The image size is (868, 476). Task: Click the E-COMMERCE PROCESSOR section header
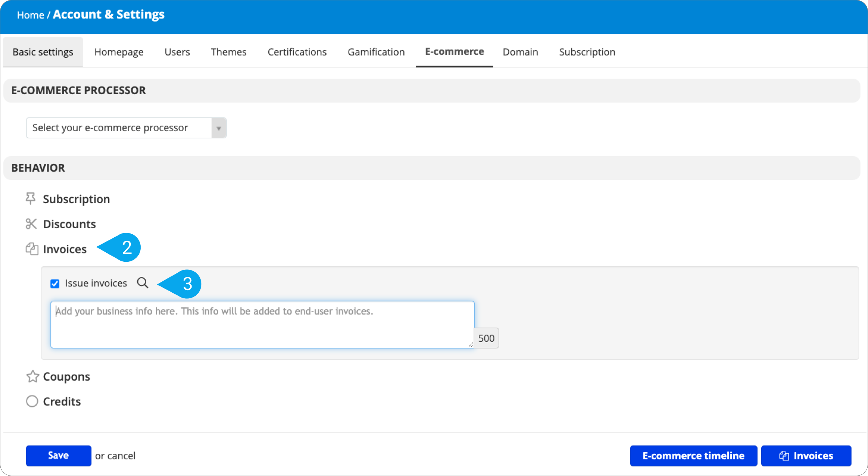click(432, 91)
